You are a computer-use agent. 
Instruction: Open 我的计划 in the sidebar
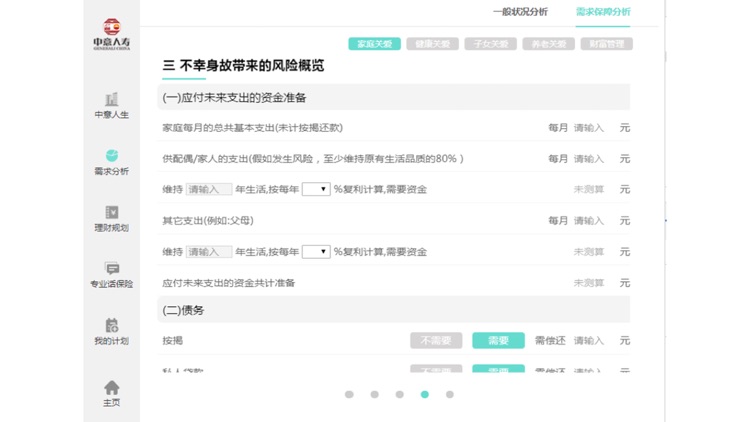(111, 332)
